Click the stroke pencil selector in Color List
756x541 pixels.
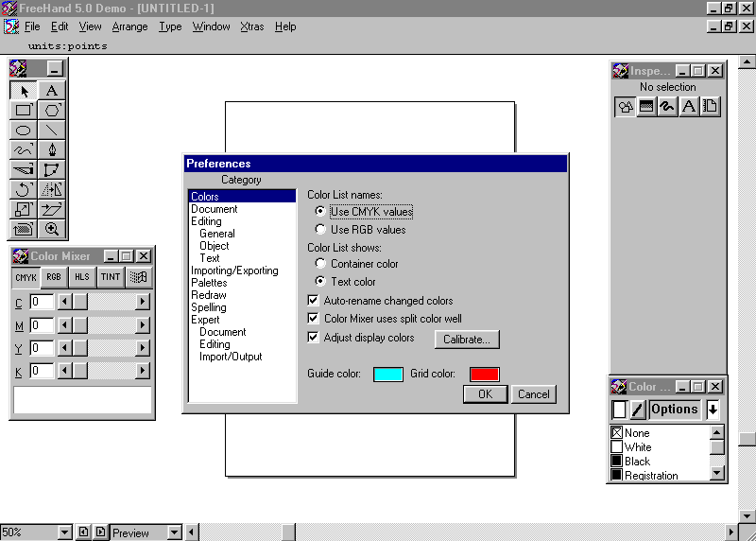(637, 410)
